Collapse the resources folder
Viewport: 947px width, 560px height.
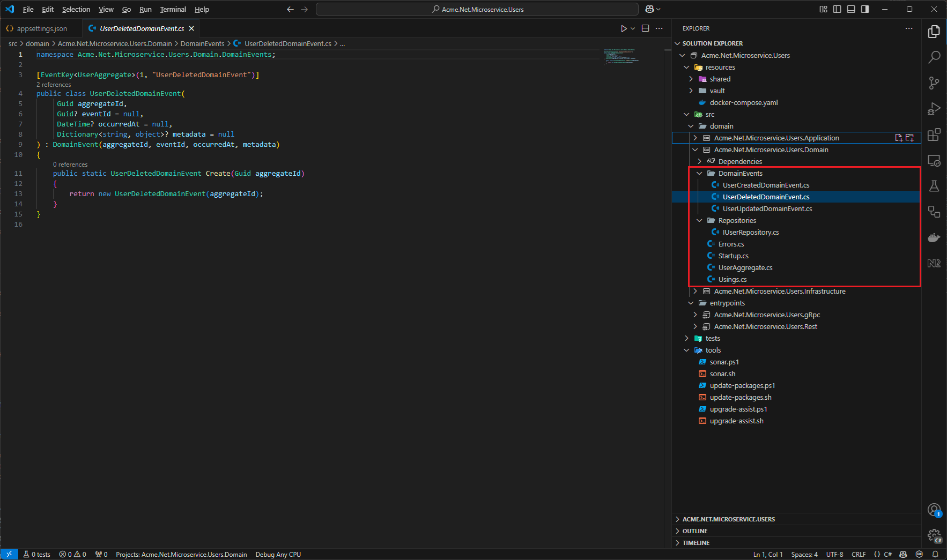coord(686,67)
